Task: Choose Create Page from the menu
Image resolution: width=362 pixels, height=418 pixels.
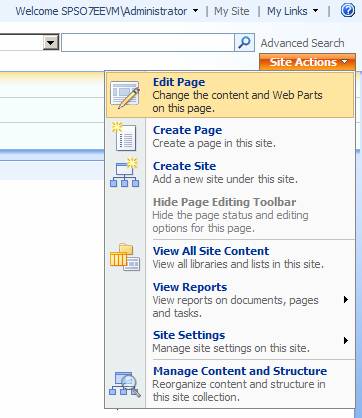Action: 230,137
